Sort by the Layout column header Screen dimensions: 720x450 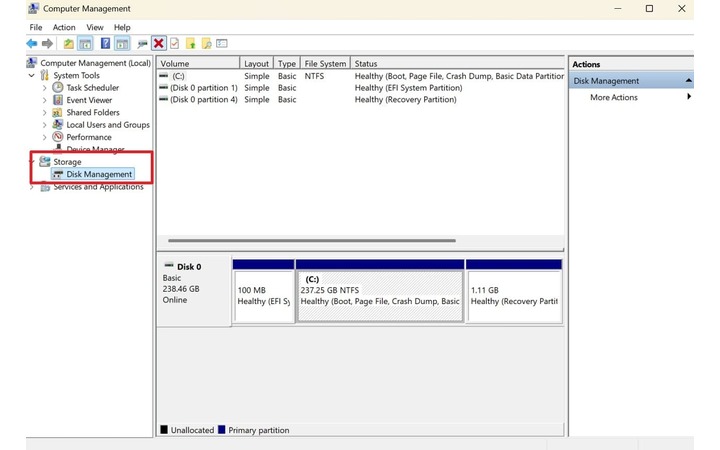(257, 63)
